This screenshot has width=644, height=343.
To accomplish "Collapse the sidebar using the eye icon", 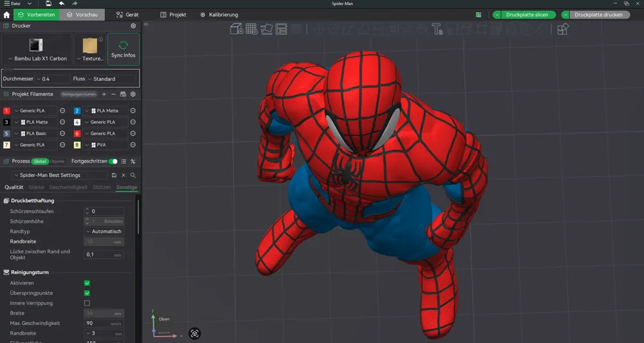I will point(146,24).
